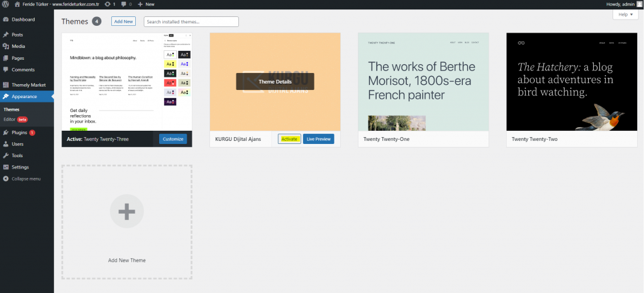Open the Help dropdown tab

tap(626, 14)
